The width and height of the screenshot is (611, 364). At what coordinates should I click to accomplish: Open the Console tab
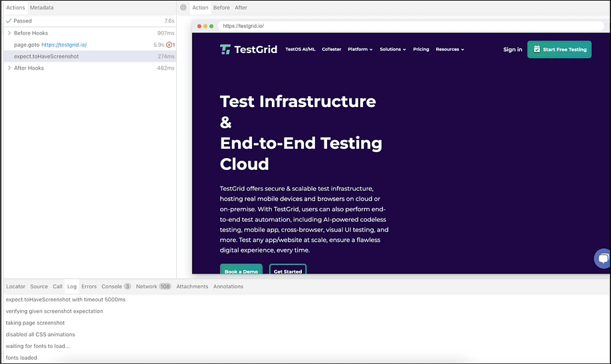click(116, 286)
